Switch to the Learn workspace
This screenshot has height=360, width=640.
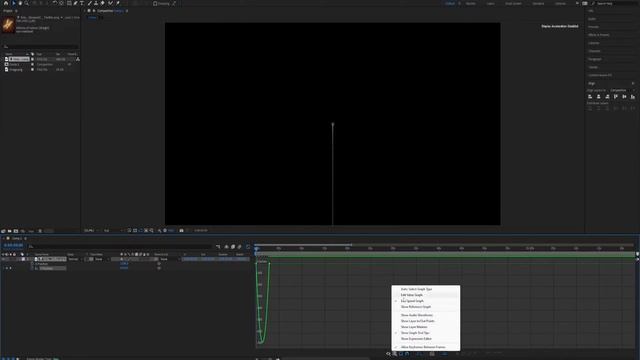click(490, 3)
